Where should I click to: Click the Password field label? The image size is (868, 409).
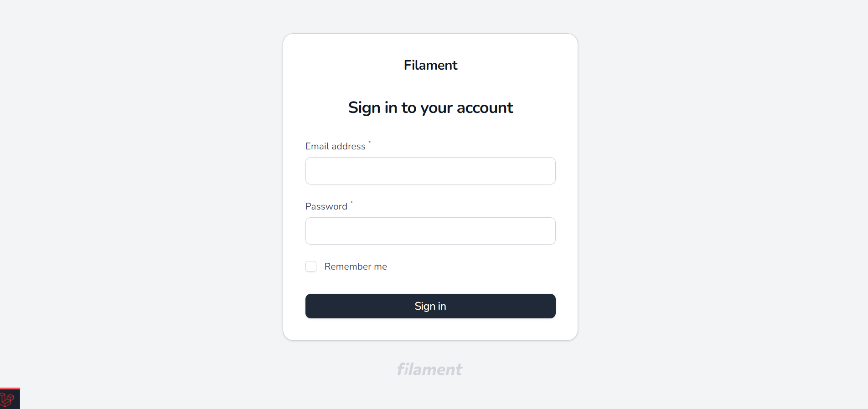coord(326,206)
